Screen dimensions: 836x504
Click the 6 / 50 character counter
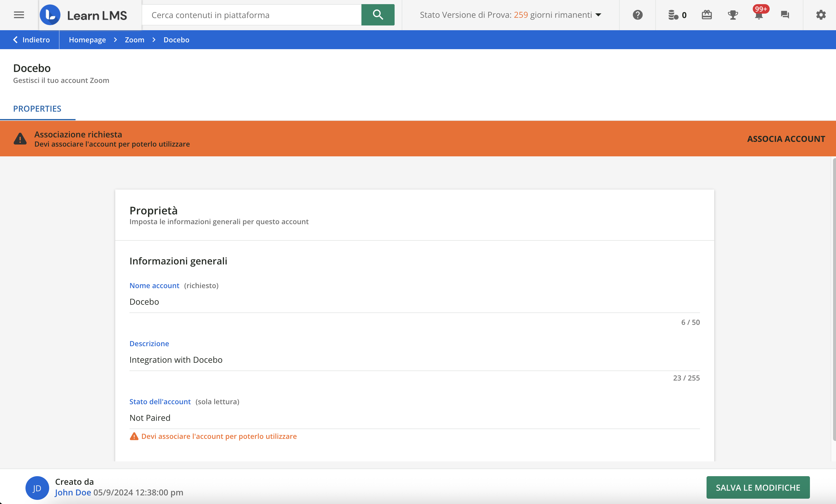point(690,322)
